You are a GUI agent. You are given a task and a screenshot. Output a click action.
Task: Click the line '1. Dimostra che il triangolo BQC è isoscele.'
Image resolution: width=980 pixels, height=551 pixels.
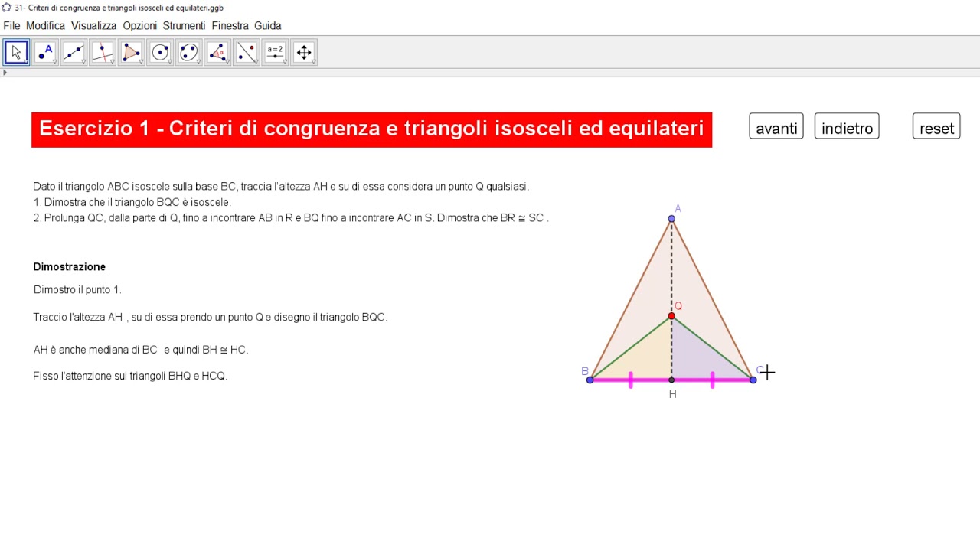[x=132, y=202]
